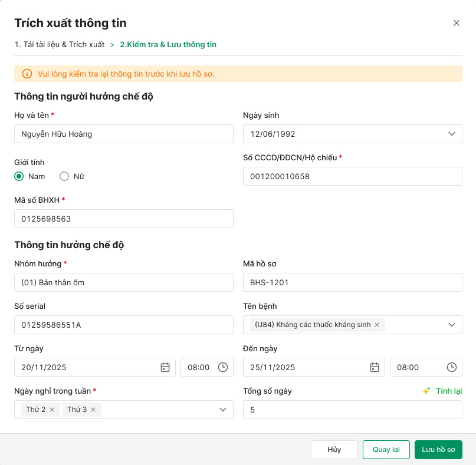The height and width of the screenshot is (465, 476).
Task: Click the orange info icon in warning banner
Action: [x=27, y=74]
